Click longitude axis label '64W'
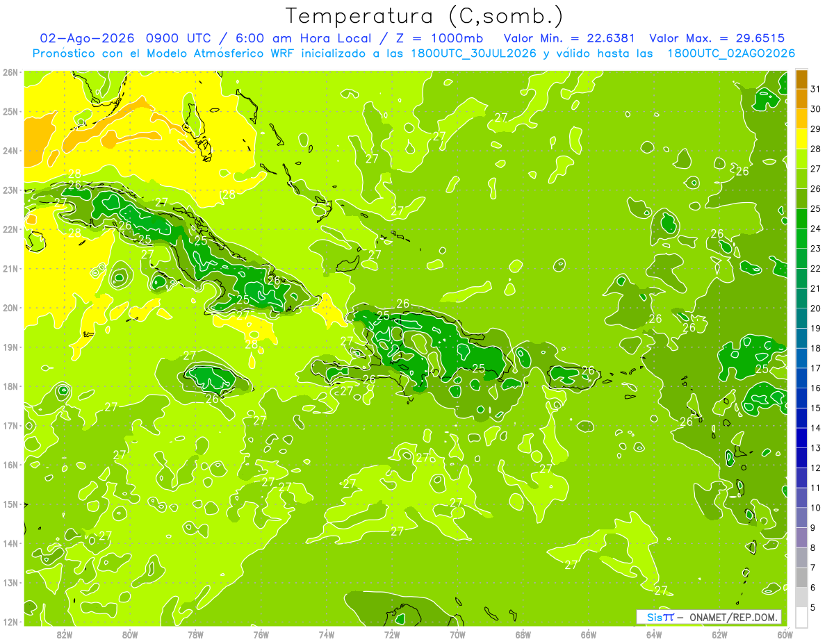This screenshot has height=644, width=834. pyautogui.click(x=654, y=635)
